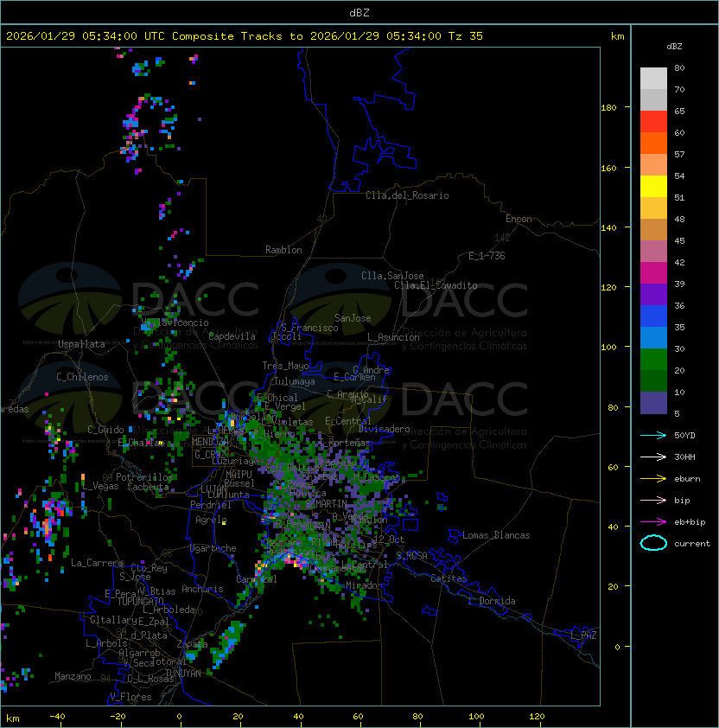This screenshot has width=719, height=728.
Task: Click the 'Mirador' map label
Action: (x=365, y=585)
